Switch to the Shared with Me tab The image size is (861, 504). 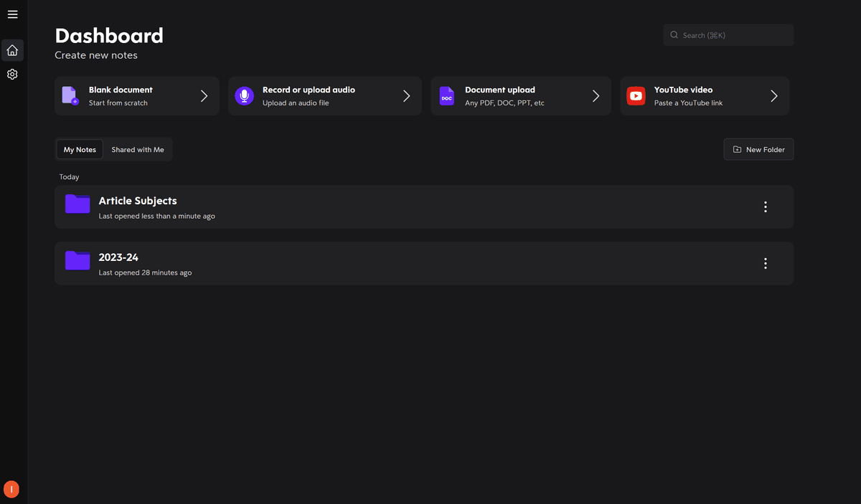click(138, 149)
